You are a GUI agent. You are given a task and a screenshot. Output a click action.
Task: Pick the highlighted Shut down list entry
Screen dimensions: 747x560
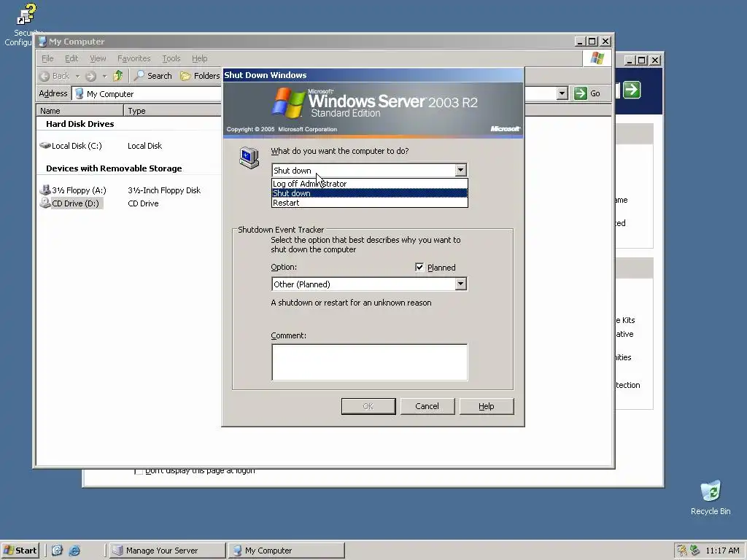(x=370, y=193)
